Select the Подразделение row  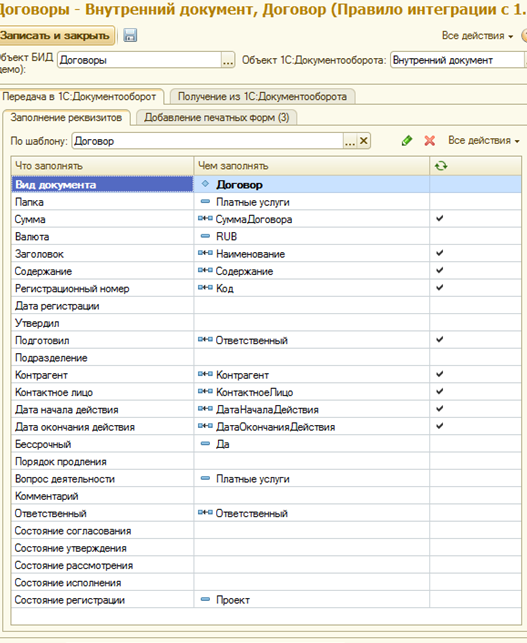pos(266,357)
